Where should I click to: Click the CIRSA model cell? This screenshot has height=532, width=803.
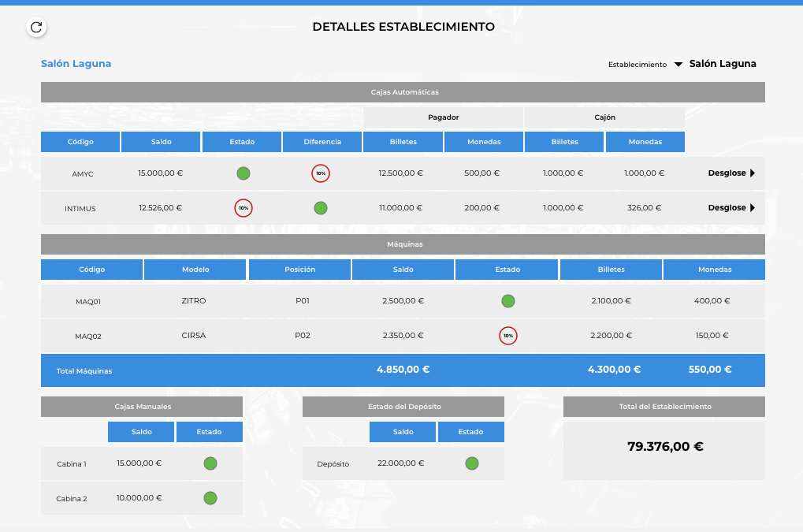(194, 336)
